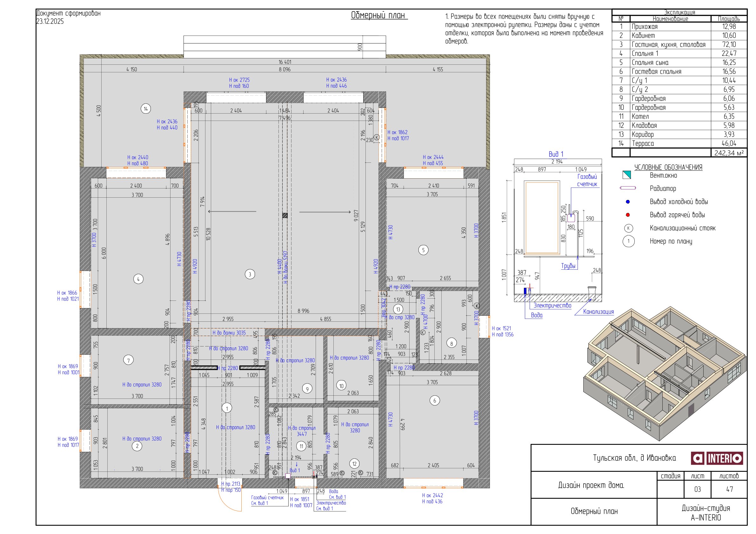Click the Номер по плану circle icon

tap(628, 241)
